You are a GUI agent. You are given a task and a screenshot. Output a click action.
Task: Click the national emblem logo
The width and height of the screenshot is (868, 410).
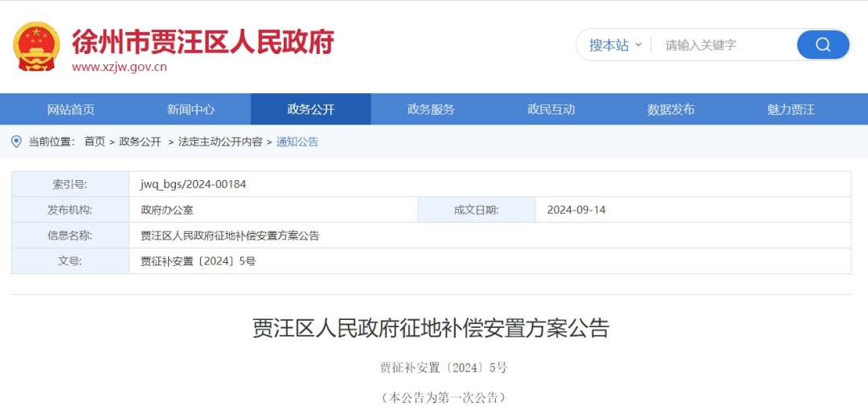tap(36, 46)
